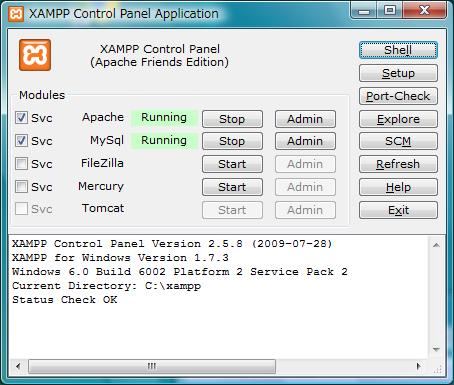The image size is (454, 385).
Task: Click the Apache Running status label
Action: (x=164, y=117)
